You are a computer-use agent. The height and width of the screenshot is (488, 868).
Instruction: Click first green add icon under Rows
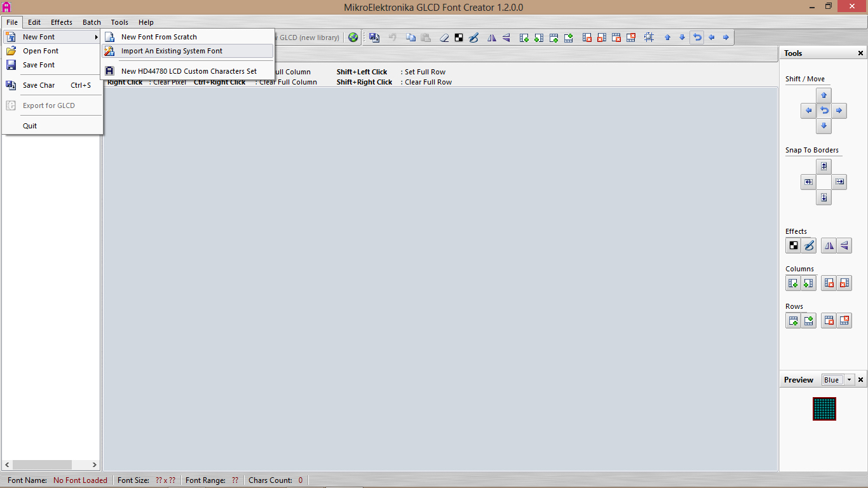[794, 321]
